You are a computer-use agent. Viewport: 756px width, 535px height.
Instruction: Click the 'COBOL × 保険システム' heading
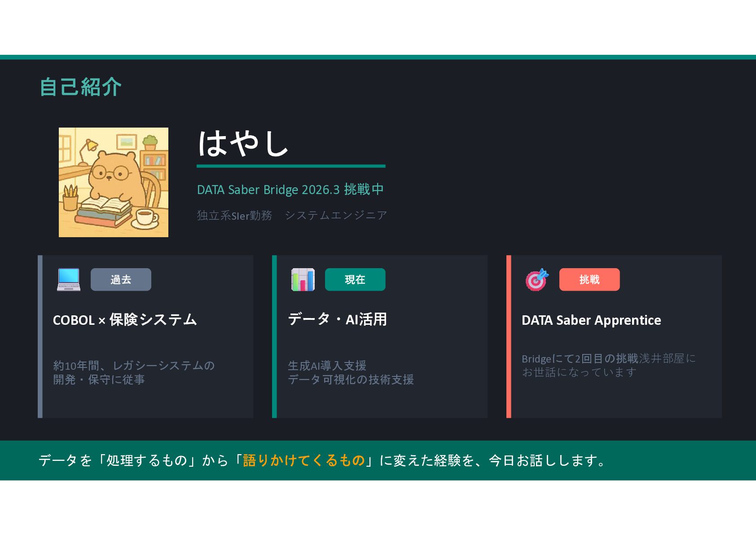pos(125,320)
